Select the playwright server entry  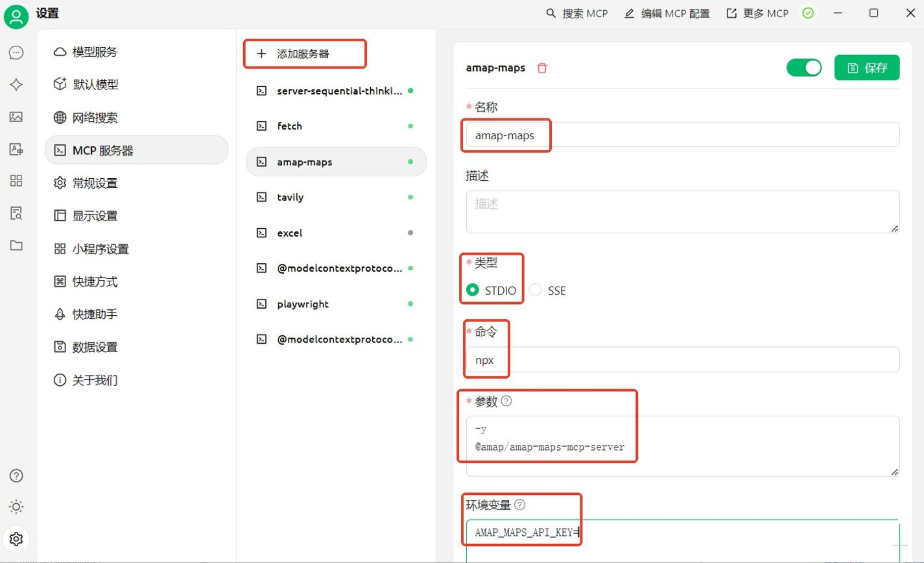coord(303,304)
